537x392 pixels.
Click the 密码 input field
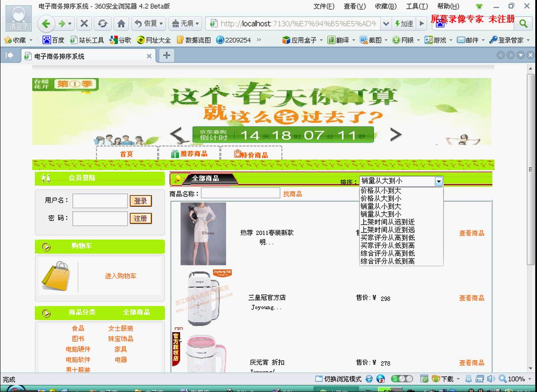tap(100, 219)
